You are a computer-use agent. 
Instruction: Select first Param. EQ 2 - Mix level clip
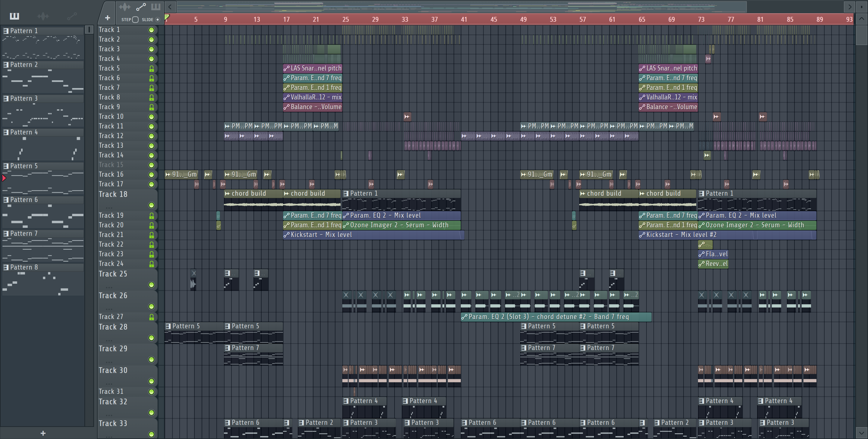[402, 216]
